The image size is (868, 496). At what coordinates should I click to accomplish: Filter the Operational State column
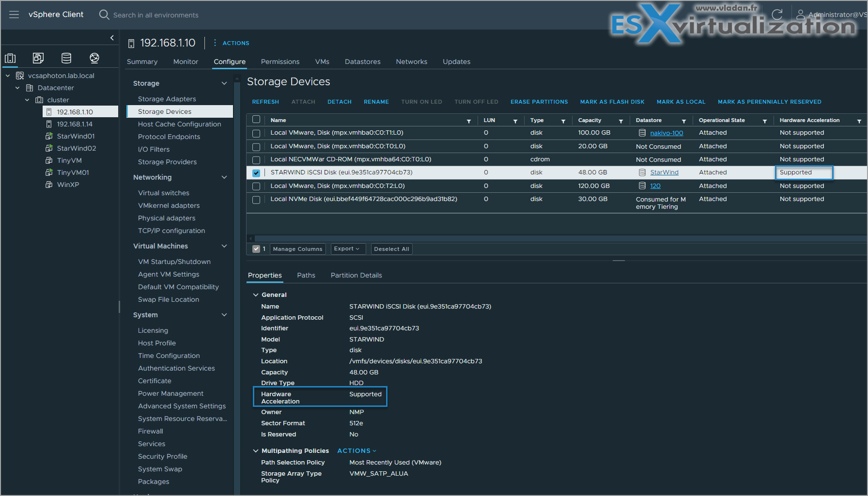(765, 121)
